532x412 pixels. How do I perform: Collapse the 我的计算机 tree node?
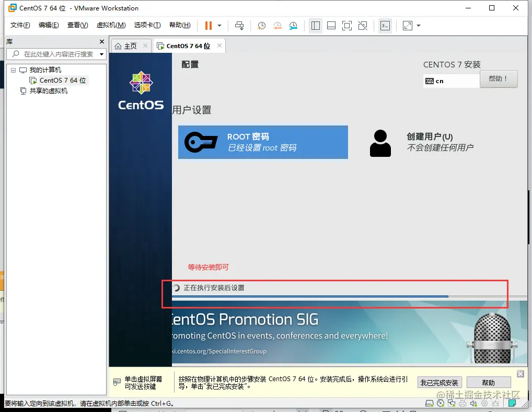[13, 70]
